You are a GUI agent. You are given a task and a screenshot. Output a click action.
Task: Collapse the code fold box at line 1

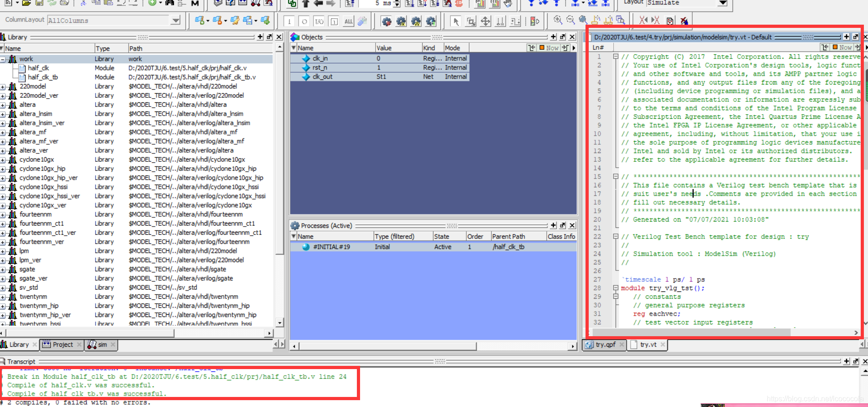616,57
